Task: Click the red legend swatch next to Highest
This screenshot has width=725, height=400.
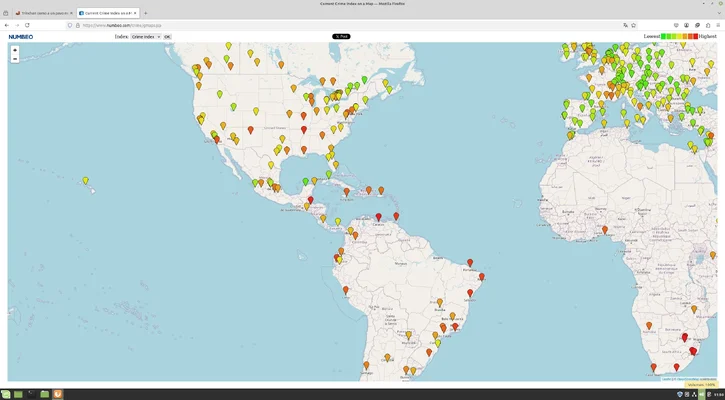Action: tap(695, 37)
